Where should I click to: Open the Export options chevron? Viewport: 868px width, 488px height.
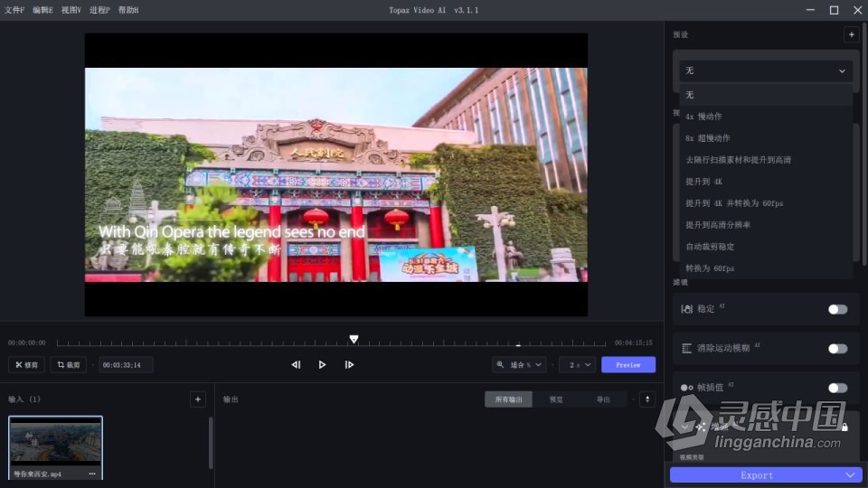click(851, 474)
